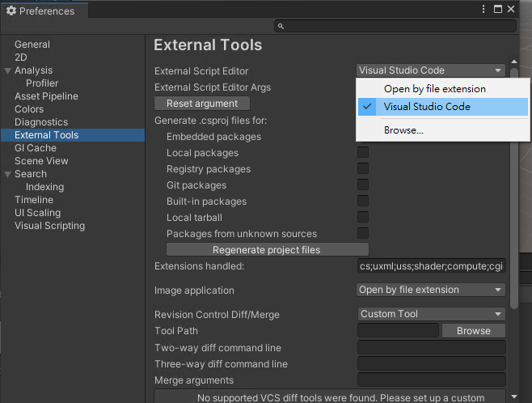Toggle Local packages checkbox
Viewport: 532px width, 403px height.
363,152
